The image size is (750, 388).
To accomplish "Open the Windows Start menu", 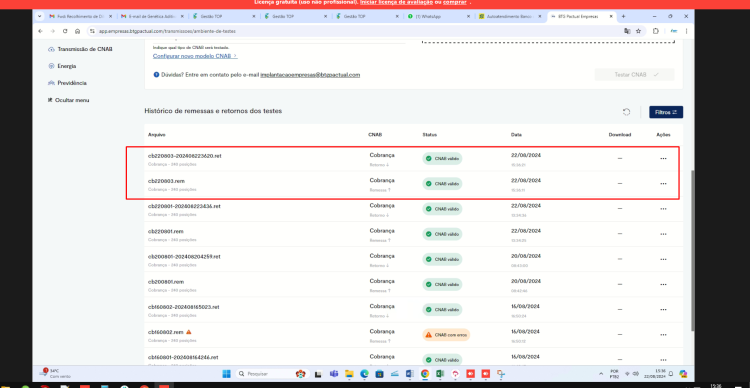I will point(226,374).
